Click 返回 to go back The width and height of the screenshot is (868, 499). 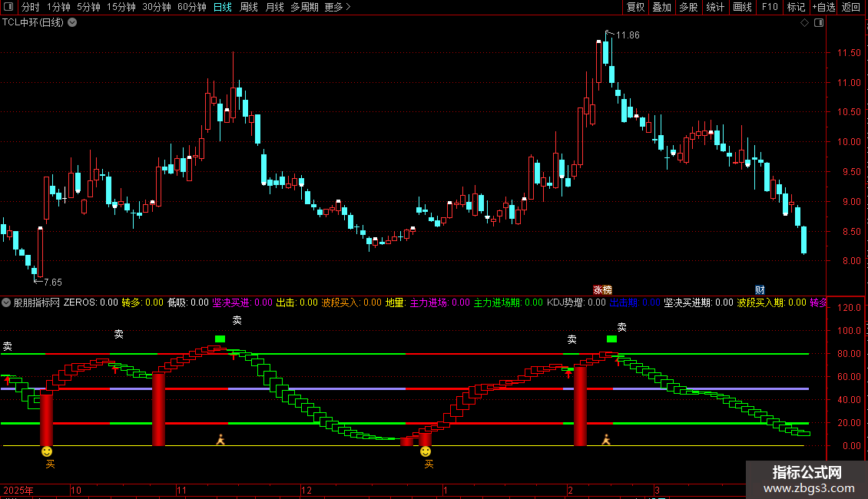[851, 7]
